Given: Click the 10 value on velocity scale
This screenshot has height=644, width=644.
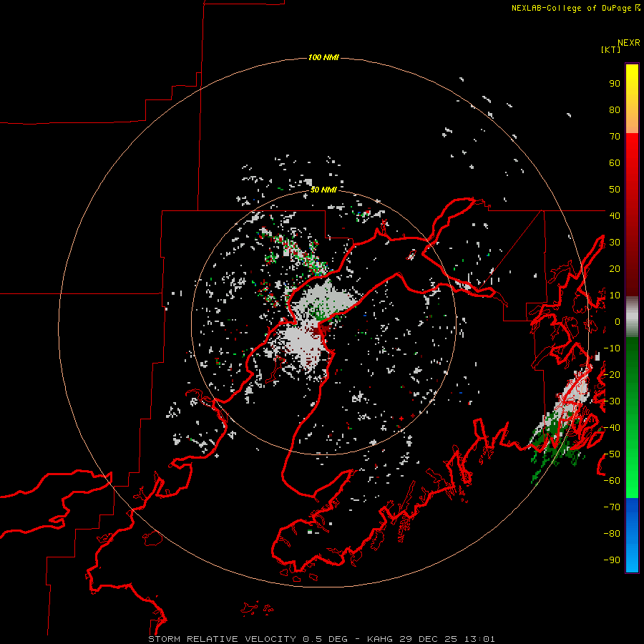Looking at the screenshot, I should [615, 296].
